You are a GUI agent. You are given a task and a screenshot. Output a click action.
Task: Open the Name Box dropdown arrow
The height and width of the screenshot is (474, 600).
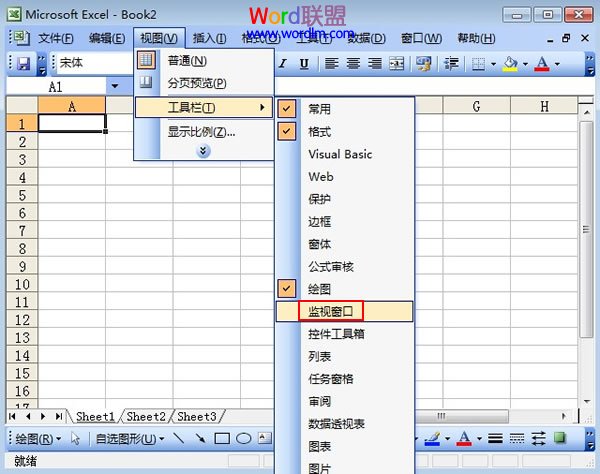(115, 86)
